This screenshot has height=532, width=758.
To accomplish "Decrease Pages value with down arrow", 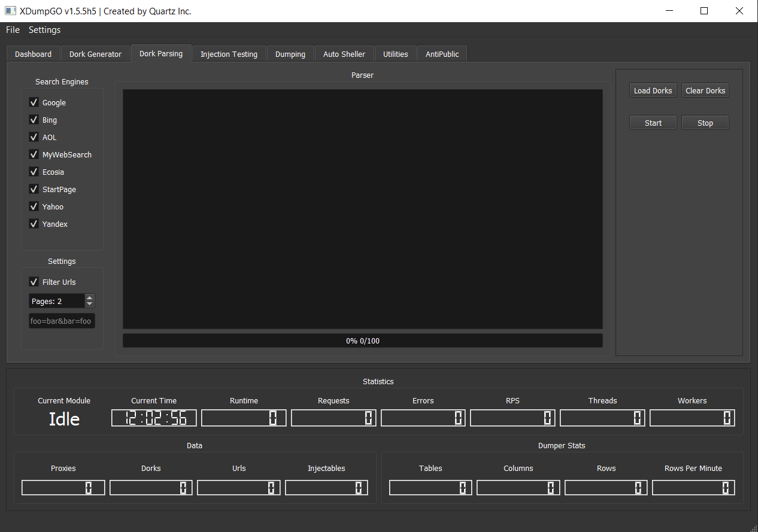I will click(90, 304).
